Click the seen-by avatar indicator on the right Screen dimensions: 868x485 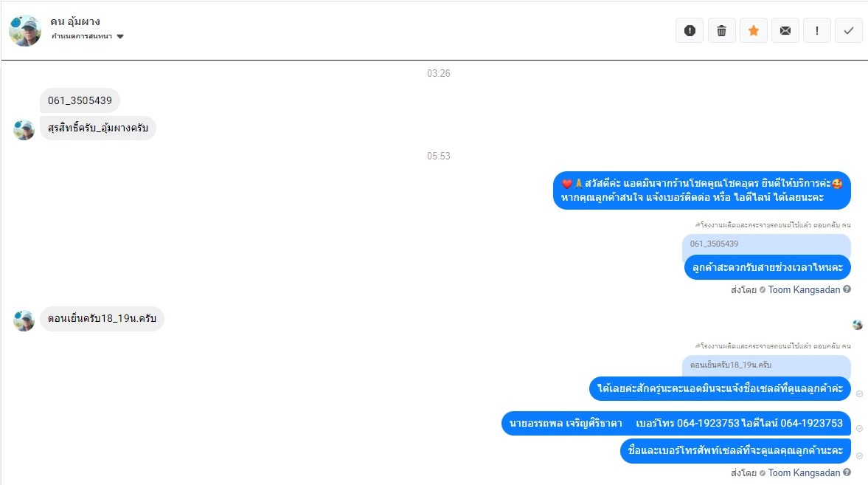coord(858,325)
